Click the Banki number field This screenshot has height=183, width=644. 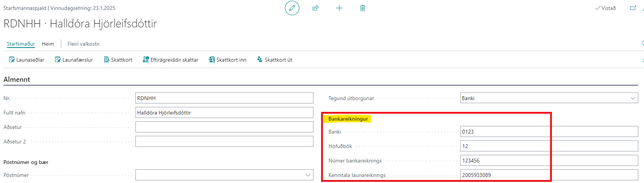(549, 132)
